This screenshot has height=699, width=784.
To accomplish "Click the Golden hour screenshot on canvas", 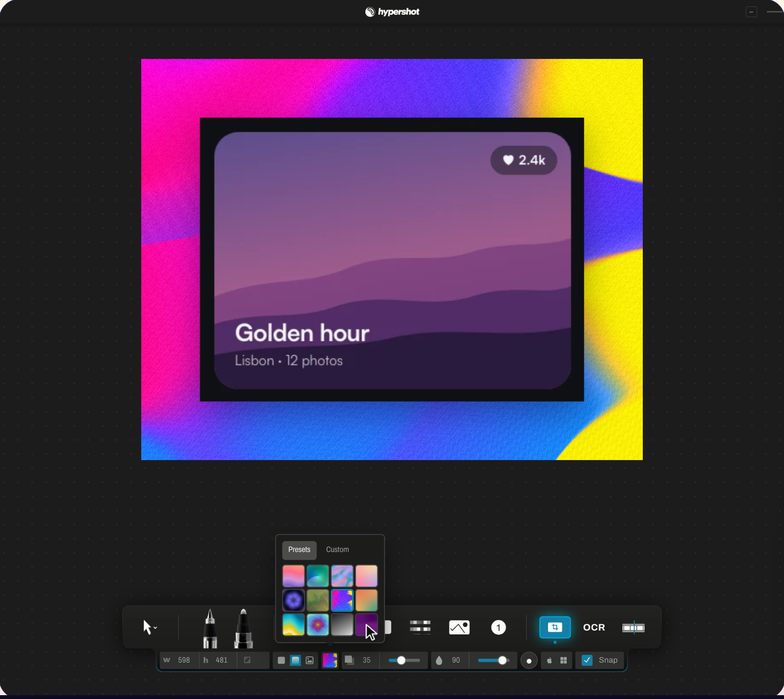I will [392, 259].
